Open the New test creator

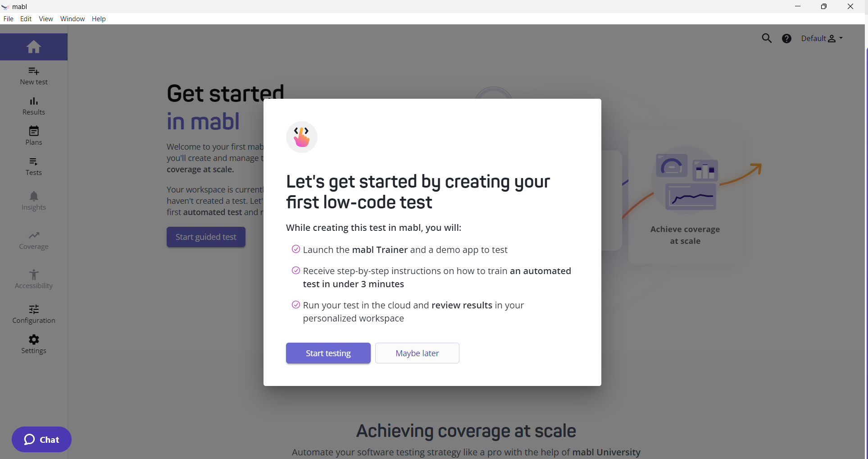[x=33, y=75]
